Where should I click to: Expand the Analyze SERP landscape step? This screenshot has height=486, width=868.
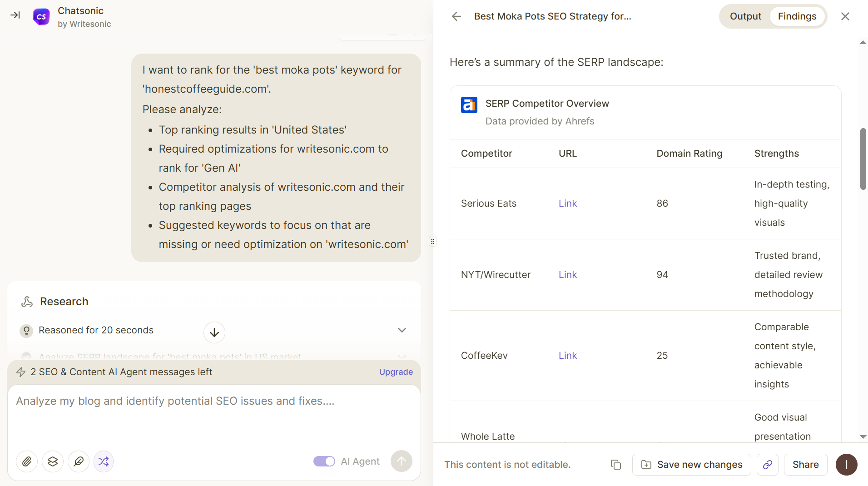click(402, 357)
